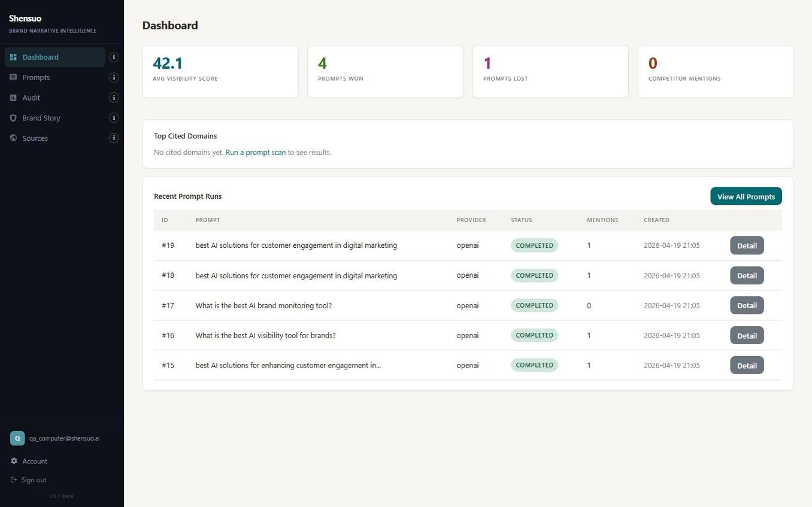
Task: Open Sources using its globe icon
Action: tap(14, 138)
